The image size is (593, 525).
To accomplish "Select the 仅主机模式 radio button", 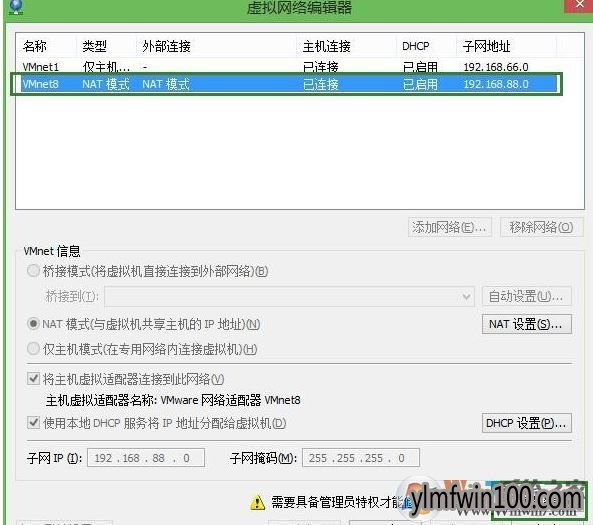I will coord(33,349).
